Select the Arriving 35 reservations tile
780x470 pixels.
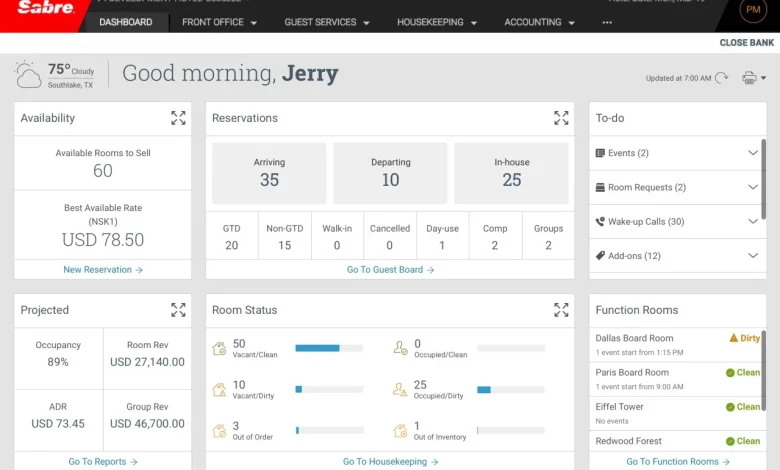[269, 173]
